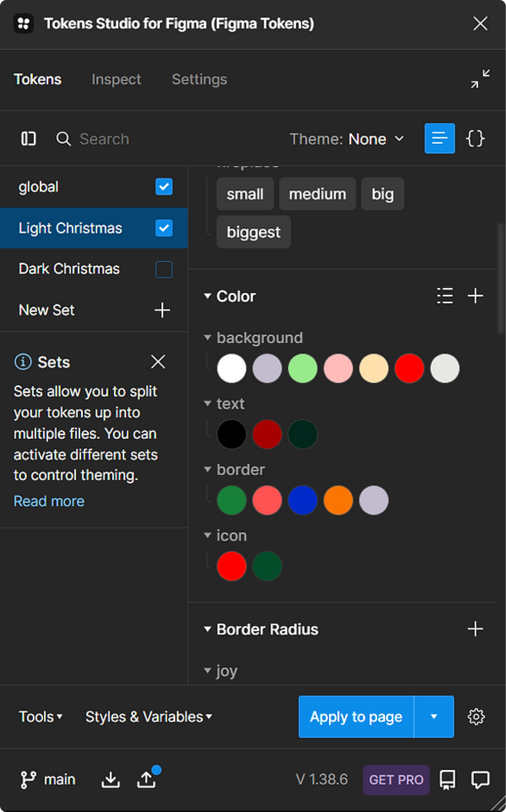Pick the light green background color swatch
506x812 pixels.
303,368
